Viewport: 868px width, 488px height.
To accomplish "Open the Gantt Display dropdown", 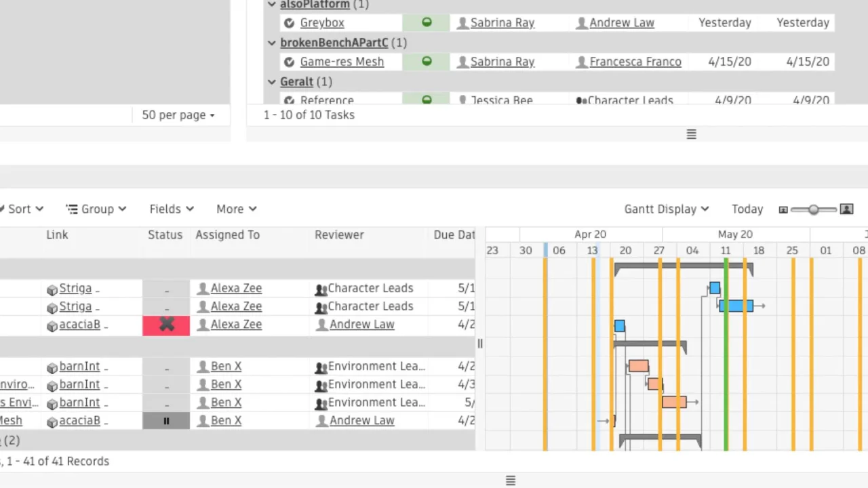I will click(x=667, y=209).
